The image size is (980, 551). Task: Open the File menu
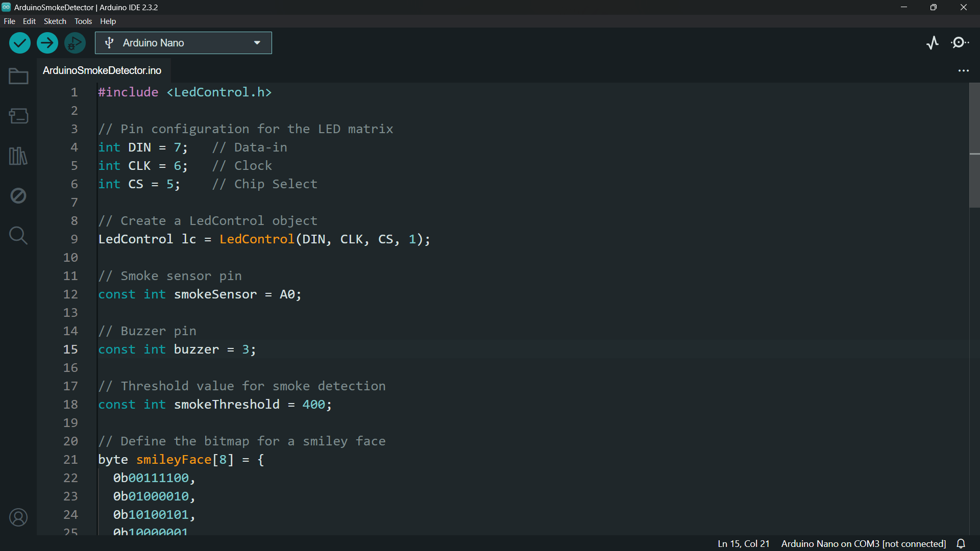(9, 21)
